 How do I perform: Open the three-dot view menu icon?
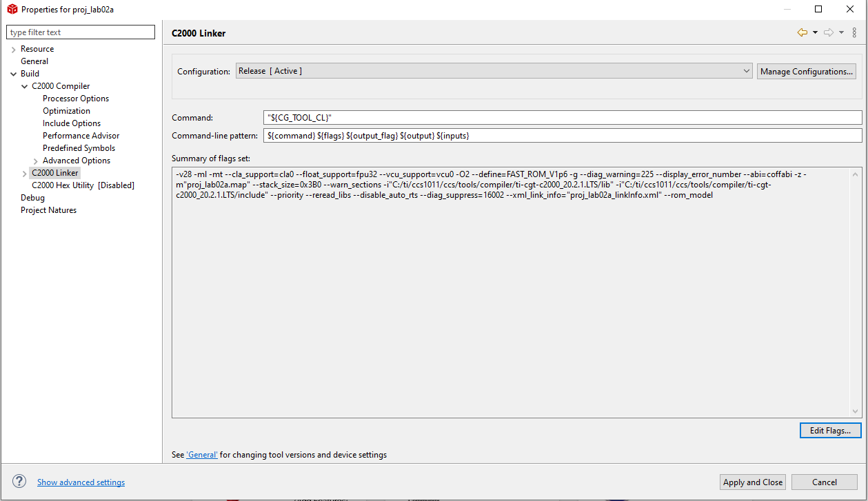pos(855,32)
